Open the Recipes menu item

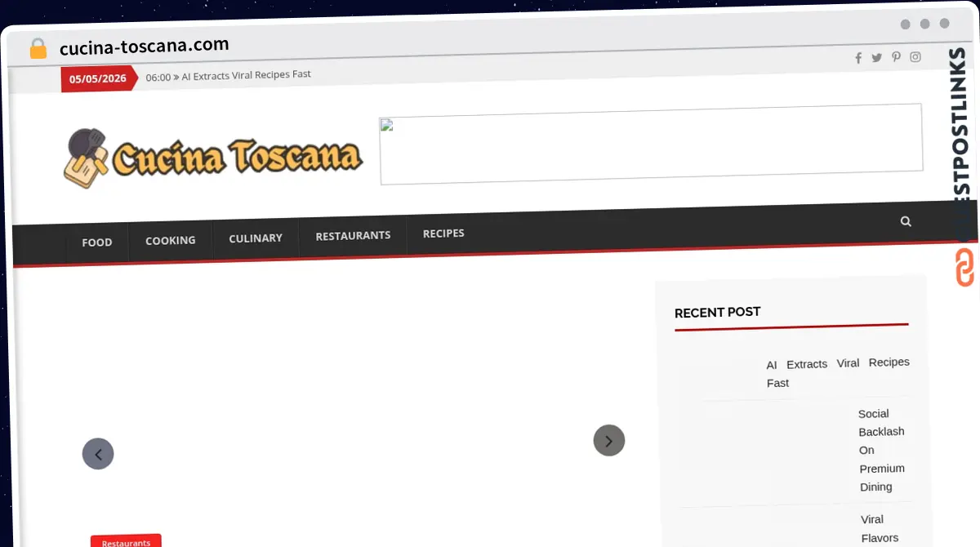443,233
